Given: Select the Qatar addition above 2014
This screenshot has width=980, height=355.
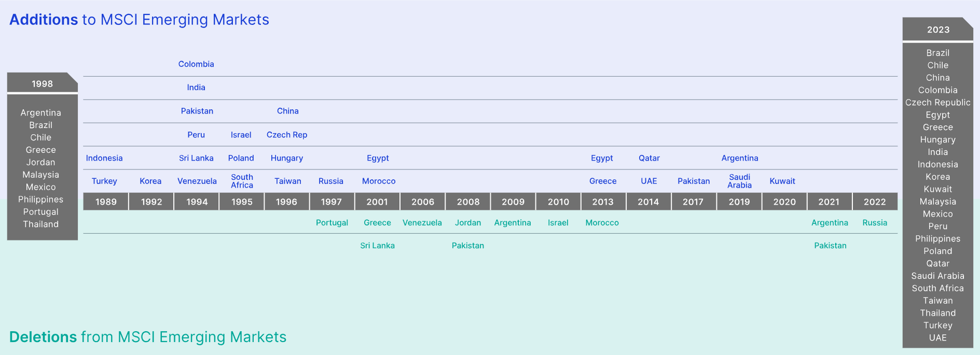Looking at the screenshot, I should click(649, 158).
